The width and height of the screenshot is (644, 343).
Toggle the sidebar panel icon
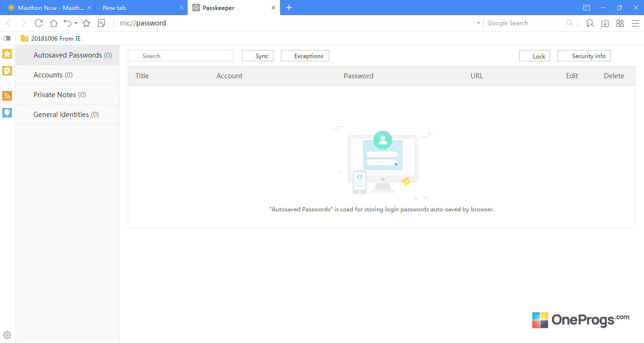point(7,38)
